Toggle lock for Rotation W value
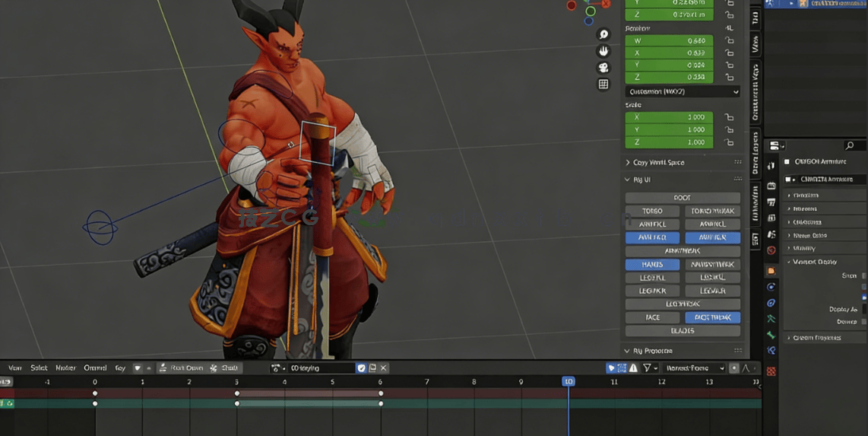 click(x=729, y=40)
